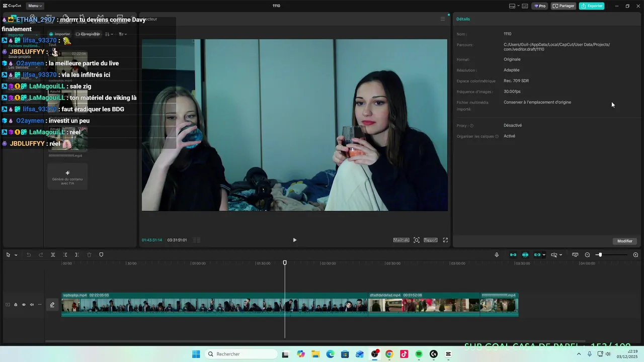The width and height of the screenshot is (644, 362).
Task: Open Google Chrome from taskbar
Action: point(389,354)
